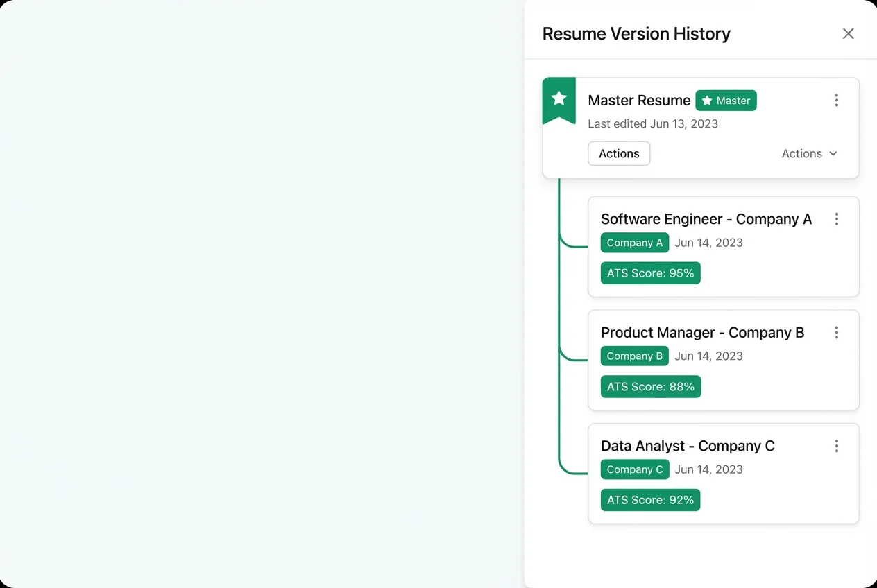Click the green Master star badge
The height and width of the screenshot is (588, 877).
click(726, 101)
